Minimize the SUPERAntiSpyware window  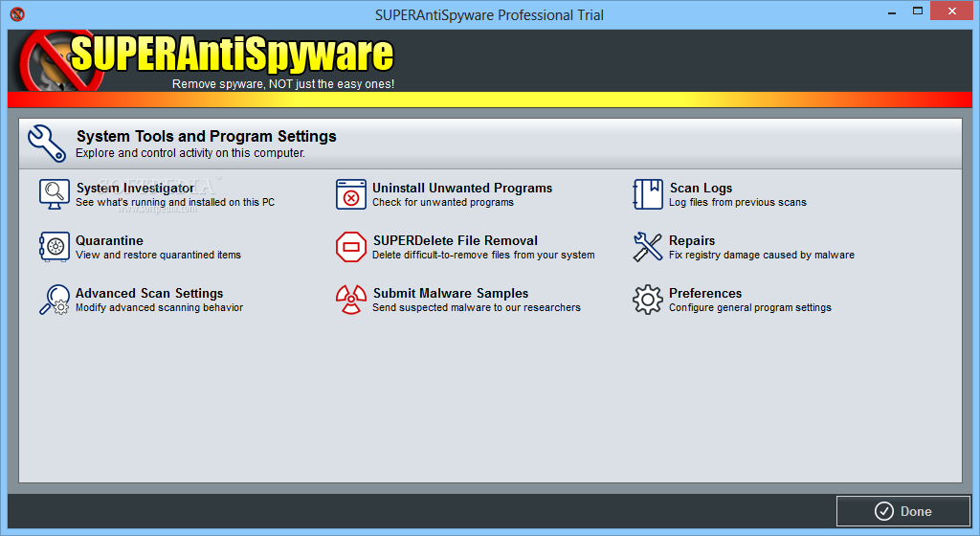coord(892,11)
